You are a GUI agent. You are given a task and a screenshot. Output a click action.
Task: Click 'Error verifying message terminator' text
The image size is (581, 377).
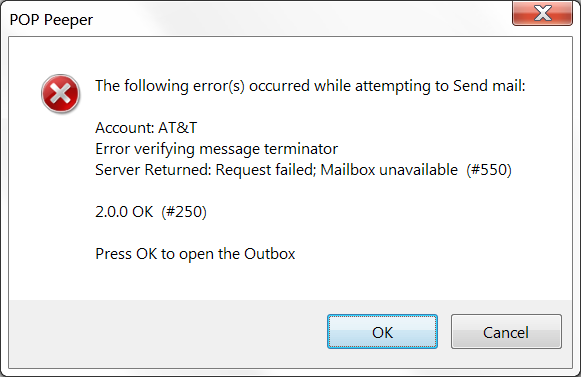(216, 149)
